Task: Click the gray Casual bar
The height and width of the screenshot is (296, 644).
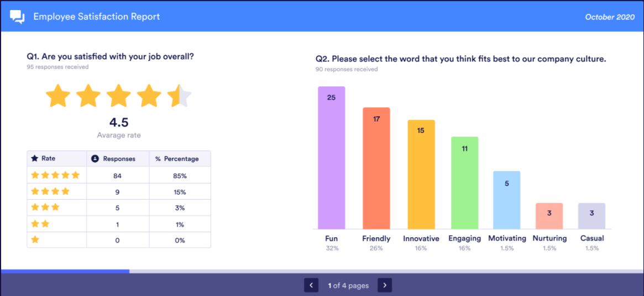Action: point(592,216)
